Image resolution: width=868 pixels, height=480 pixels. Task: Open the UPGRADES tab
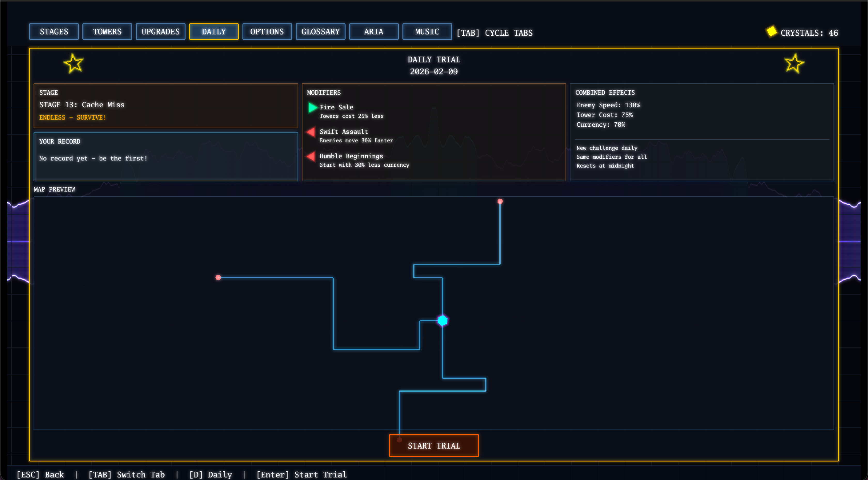pos(160,32)
